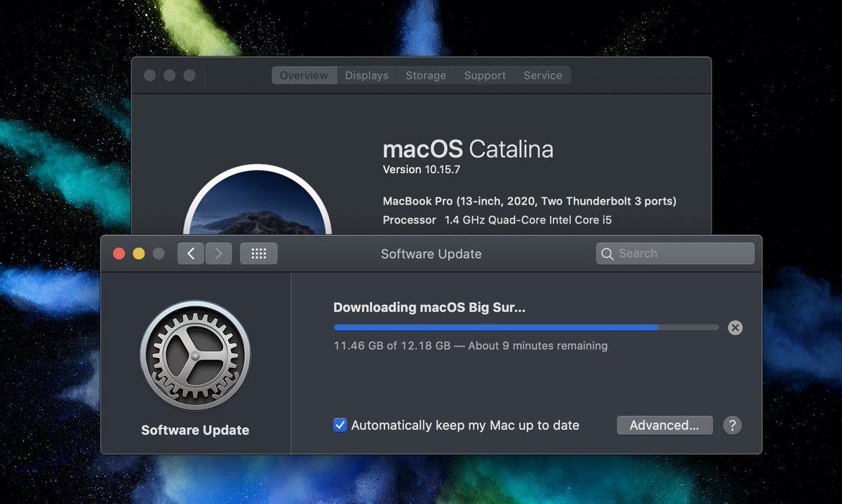842x504 pixels.
Task: Uncheck Automatically keep my Mac up to date
Action: (340, 425)
